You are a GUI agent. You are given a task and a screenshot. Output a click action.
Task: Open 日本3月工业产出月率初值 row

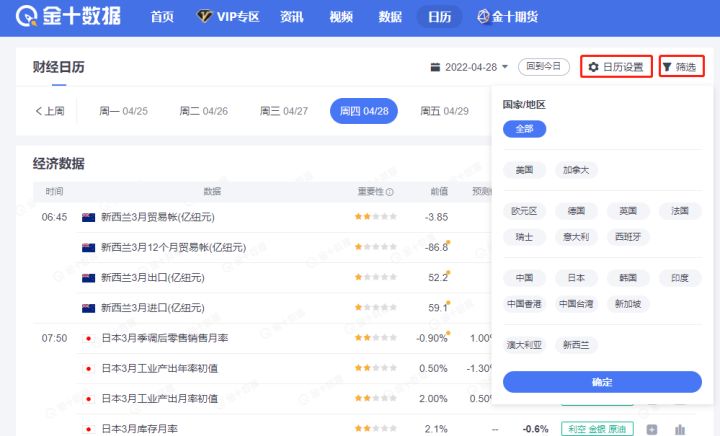159,399
